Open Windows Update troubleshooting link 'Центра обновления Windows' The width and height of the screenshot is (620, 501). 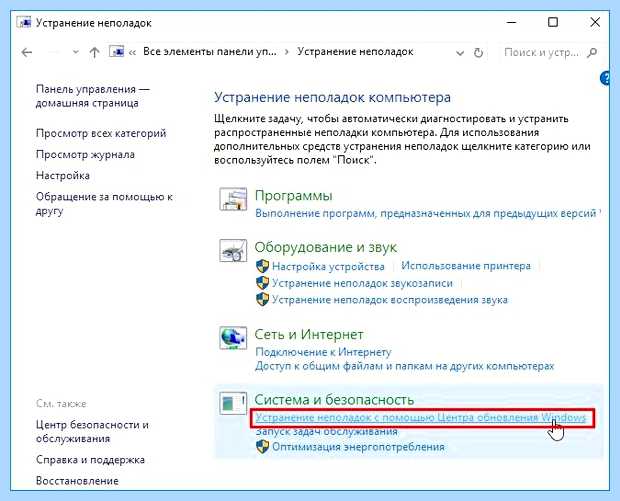(420, 418)
